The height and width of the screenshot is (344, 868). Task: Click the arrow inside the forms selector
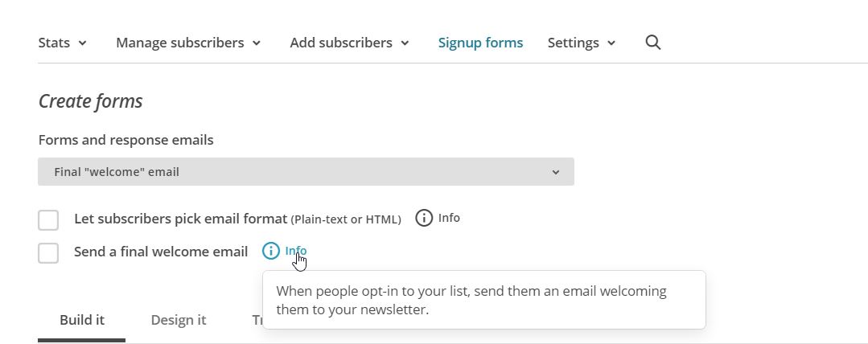click(x=556, y=172)
